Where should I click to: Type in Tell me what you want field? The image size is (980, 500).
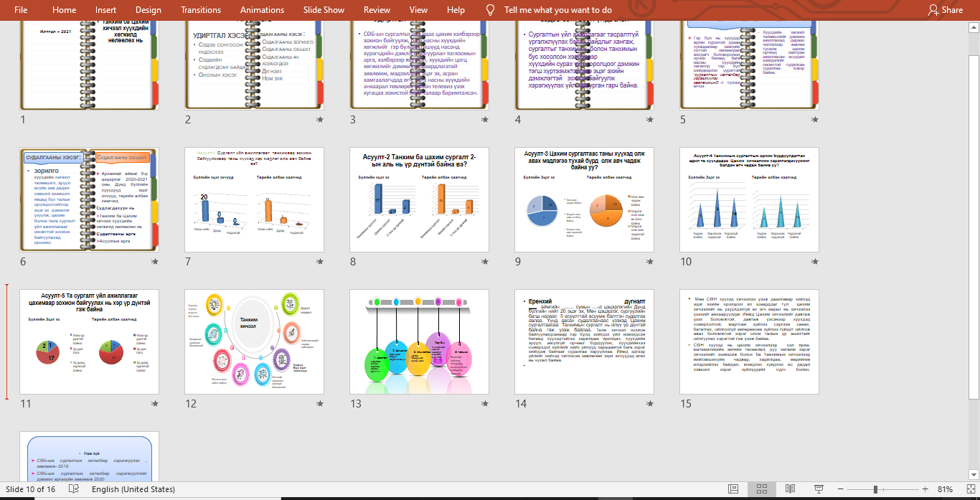558,10
